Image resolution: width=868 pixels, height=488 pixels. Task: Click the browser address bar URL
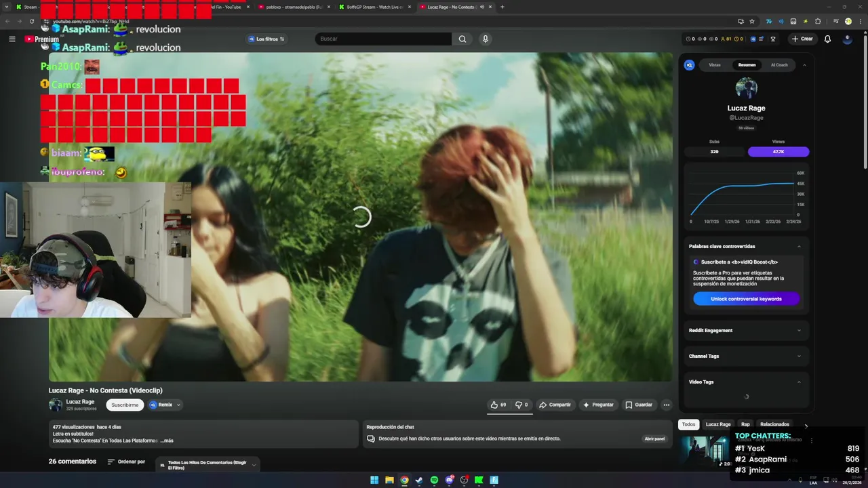click(91, 22)
